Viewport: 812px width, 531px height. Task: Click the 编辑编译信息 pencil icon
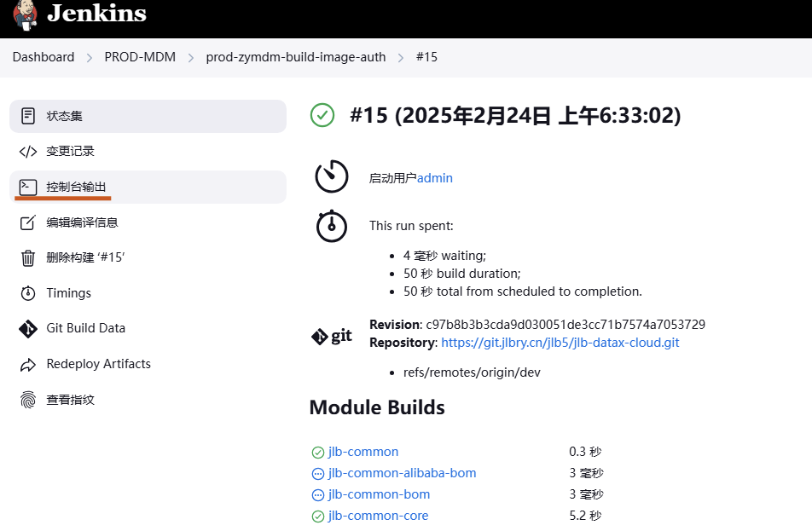click(x=28, y=222)
